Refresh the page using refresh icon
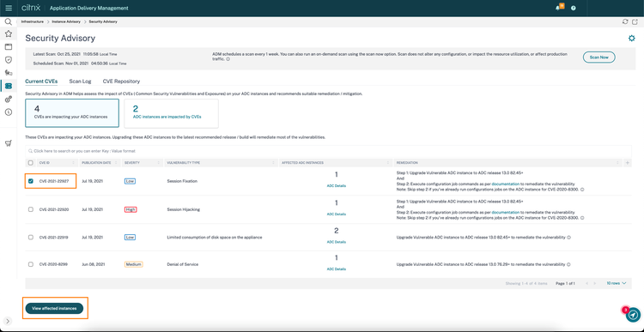Viewport: 644px width, 332px height. click(x=625, y=21)
